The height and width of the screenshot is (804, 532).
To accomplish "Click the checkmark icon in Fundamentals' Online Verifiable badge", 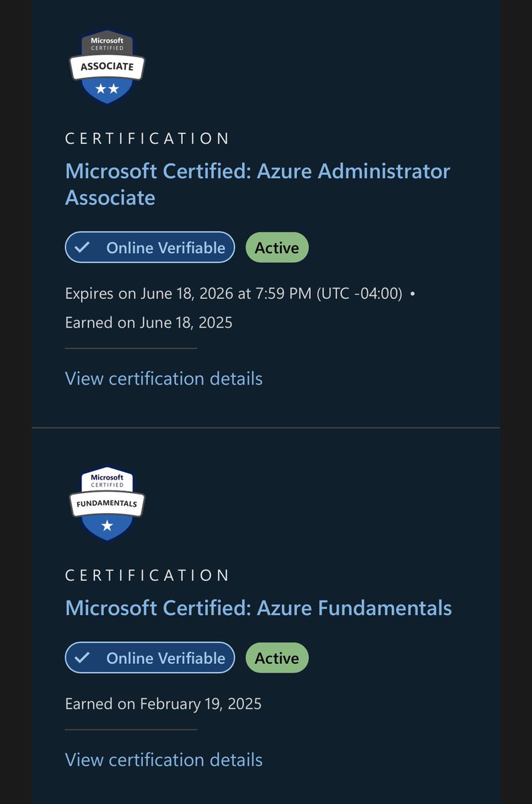I will point(82,658).
